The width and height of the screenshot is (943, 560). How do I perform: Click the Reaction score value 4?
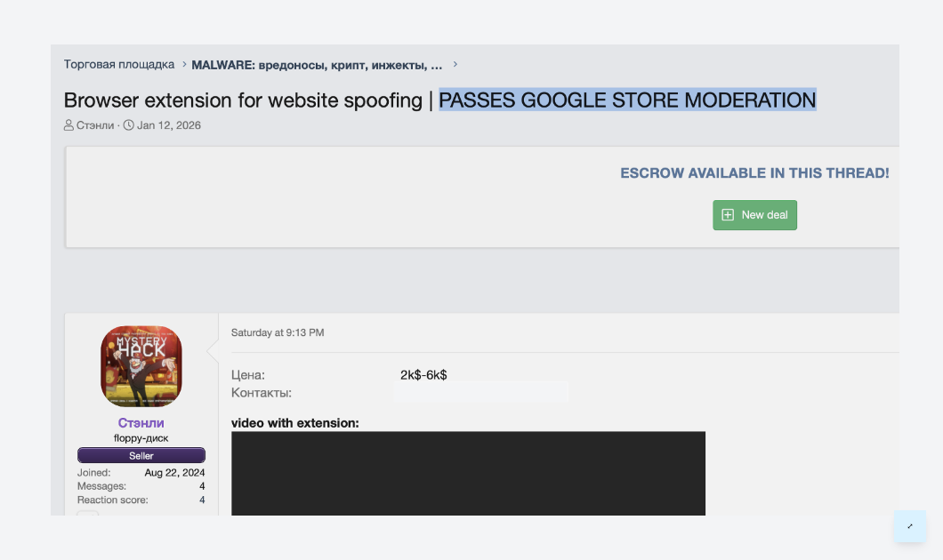tap(202, 500)
